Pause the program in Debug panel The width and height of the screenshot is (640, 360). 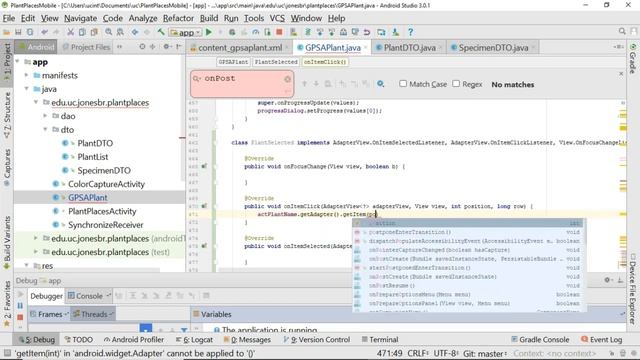tap(20, 305)
